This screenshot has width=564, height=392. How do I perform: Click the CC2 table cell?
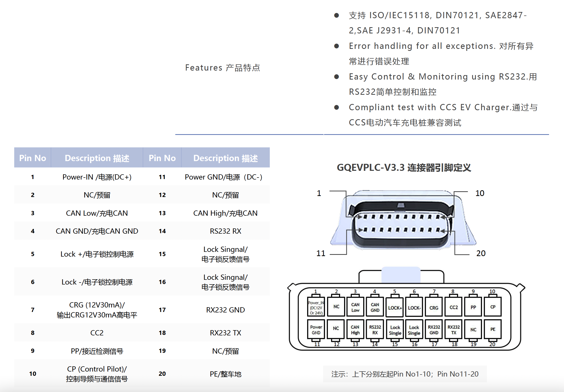[97, 333]
